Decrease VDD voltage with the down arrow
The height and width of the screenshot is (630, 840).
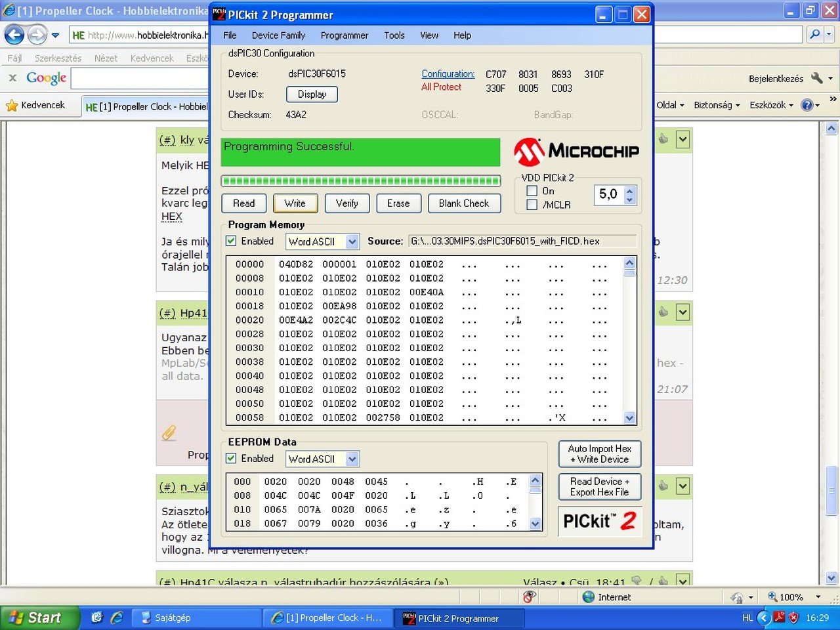click(x=630, y=199)
